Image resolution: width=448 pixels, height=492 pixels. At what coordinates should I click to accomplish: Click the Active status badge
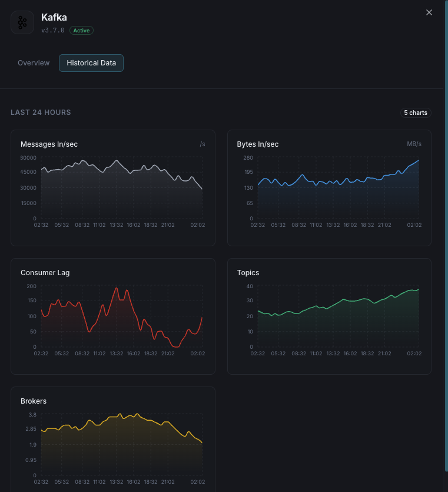(81, 30)
